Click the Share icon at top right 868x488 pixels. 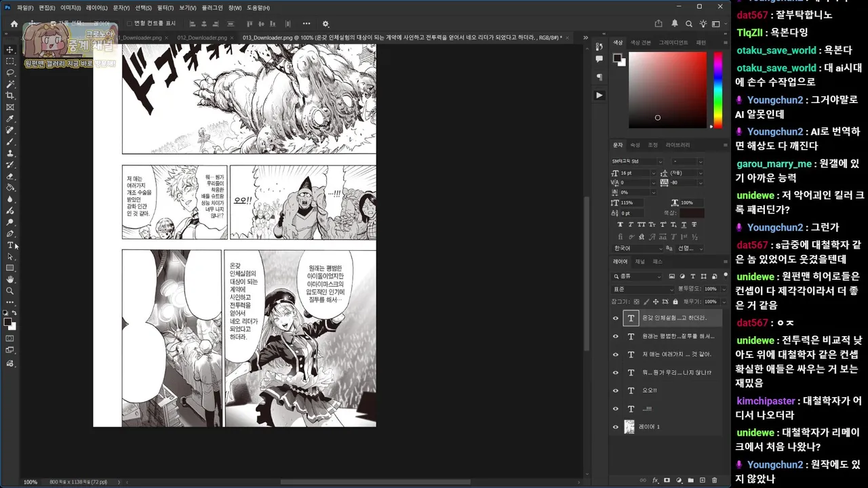click(658, 24)
